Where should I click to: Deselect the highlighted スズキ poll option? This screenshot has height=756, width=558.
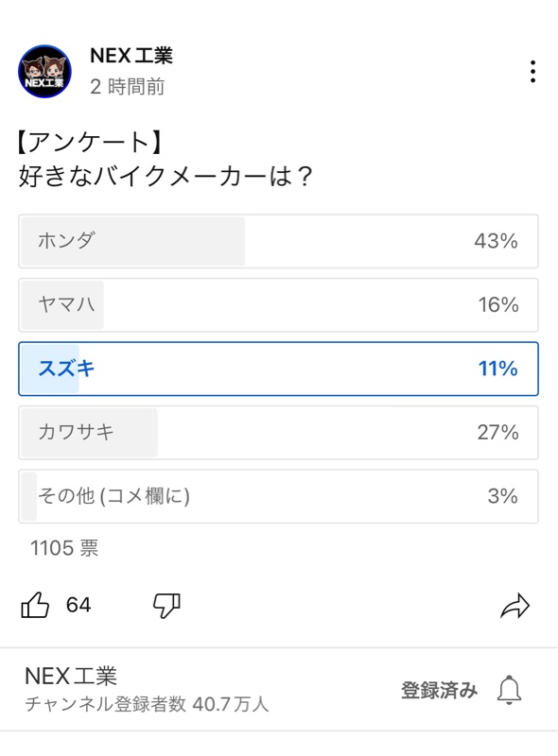pos(278,369)
